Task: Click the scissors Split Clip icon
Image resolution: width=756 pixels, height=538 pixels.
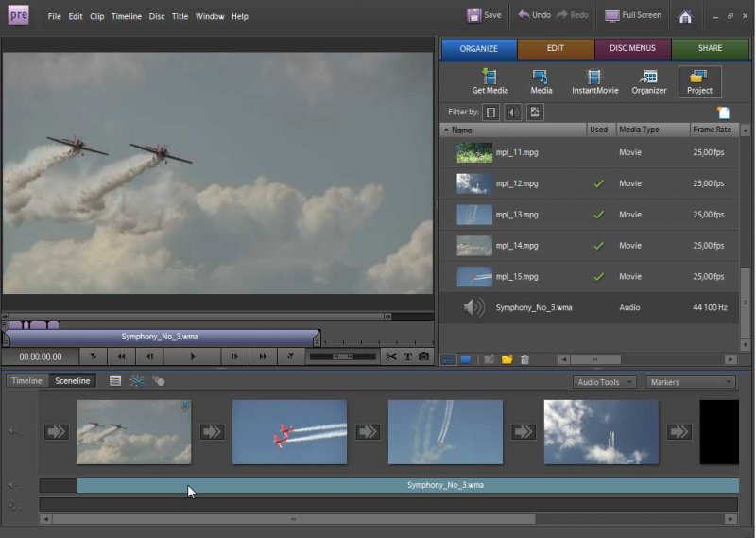Action: (391, 356)
